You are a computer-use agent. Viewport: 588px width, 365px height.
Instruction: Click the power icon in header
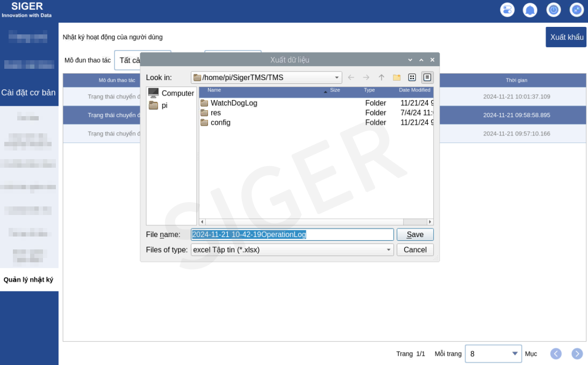(x=554, y=10)
